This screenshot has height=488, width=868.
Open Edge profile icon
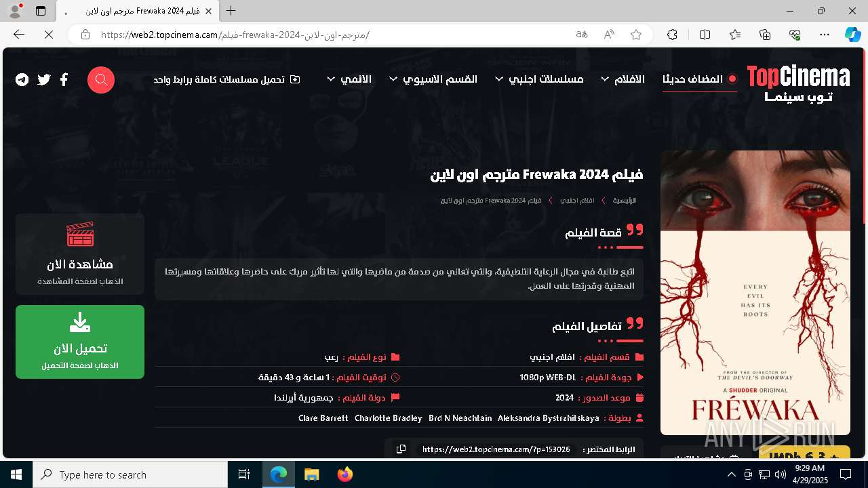pyautogui.click(x=15, y=11)
